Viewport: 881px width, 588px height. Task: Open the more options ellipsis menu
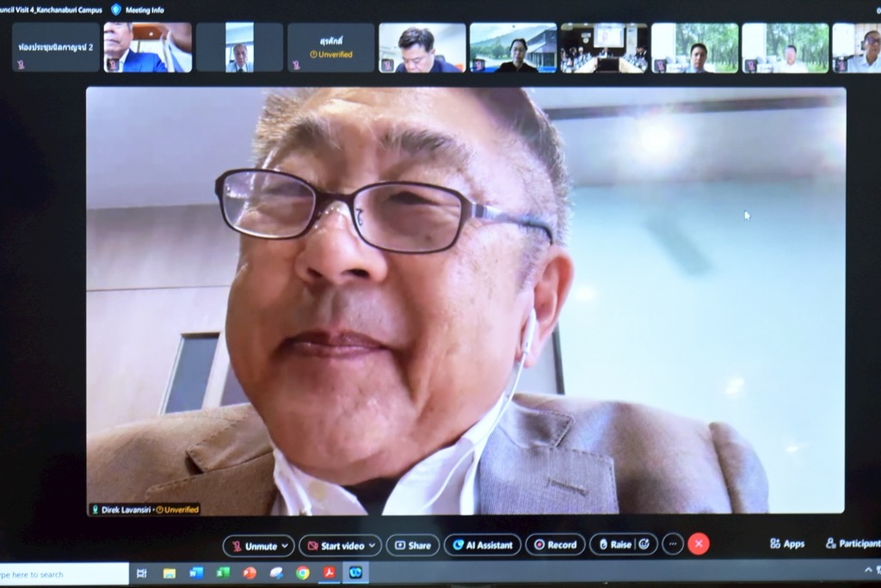[x=673, y=544]
